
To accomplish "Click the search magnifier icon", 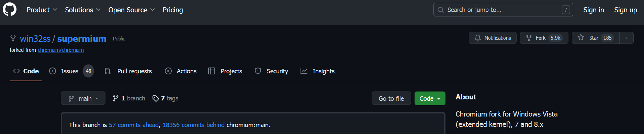I will coord(441,10).
